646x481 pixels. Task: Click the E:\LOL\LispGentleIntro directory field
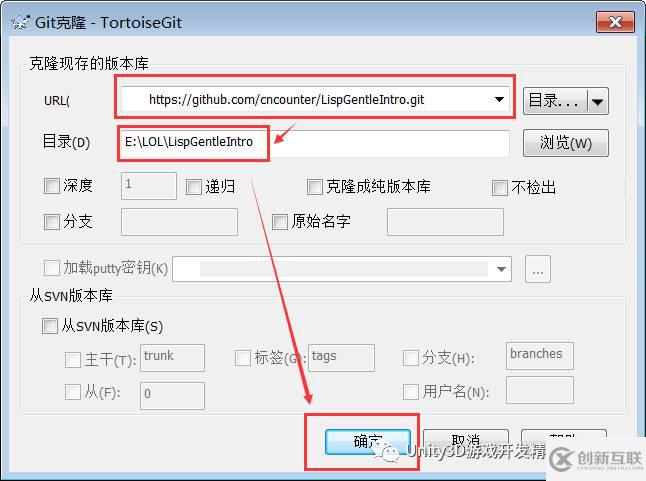(315, 143)
